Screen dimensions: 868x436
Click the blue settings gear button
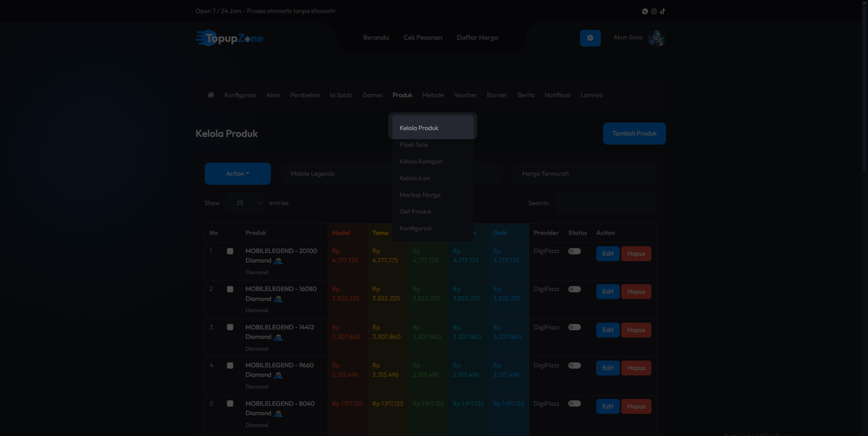[x=590, y=38]
